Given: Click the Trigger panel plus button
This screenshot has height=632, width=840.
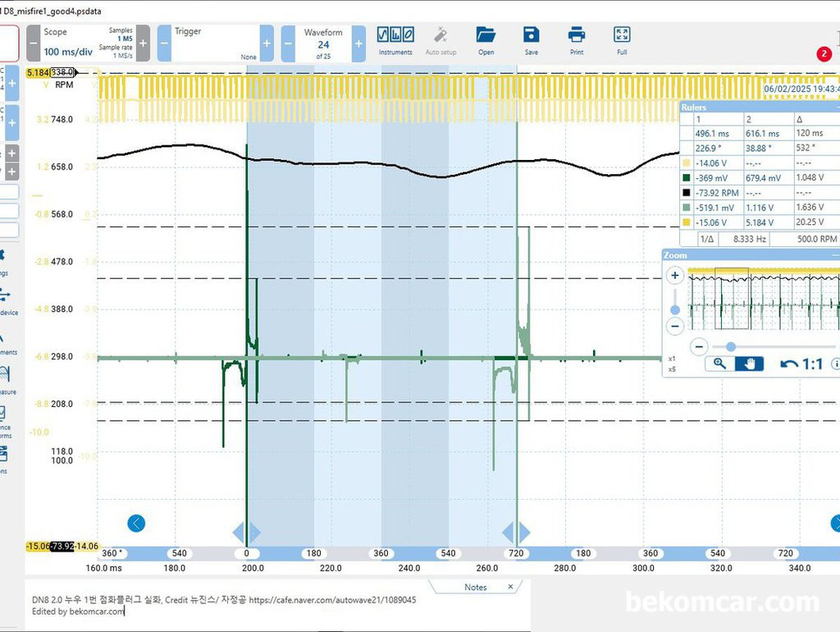Looking at the screenshot, I should click(x=267, y=44).
